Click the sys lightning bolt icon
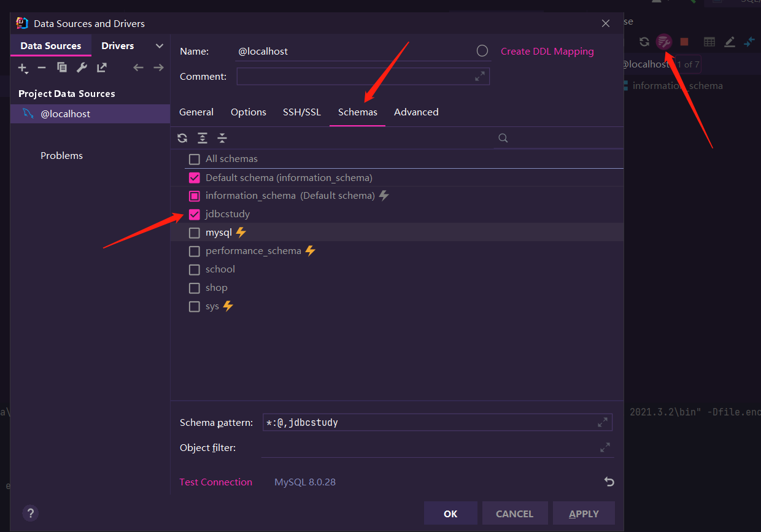Screen dimensions: 761x532 point(228,306)
